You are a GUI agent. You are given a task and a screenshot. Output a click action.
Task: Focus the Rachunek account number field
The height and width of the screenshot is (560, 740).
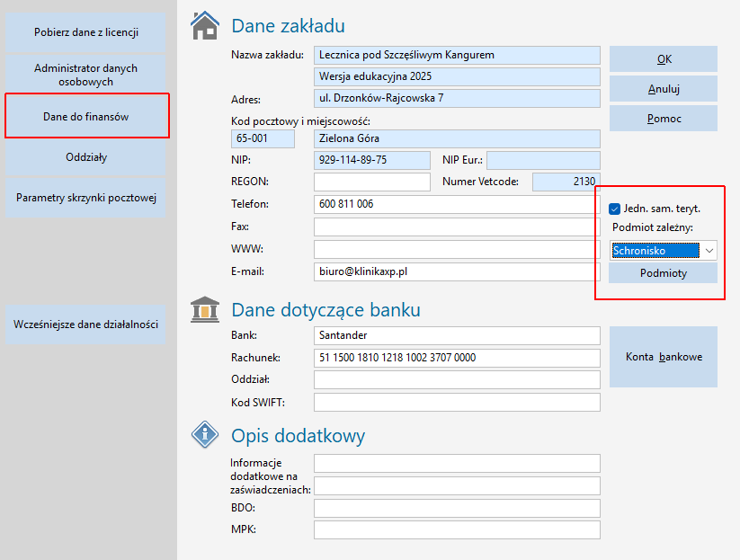(456, 358)
